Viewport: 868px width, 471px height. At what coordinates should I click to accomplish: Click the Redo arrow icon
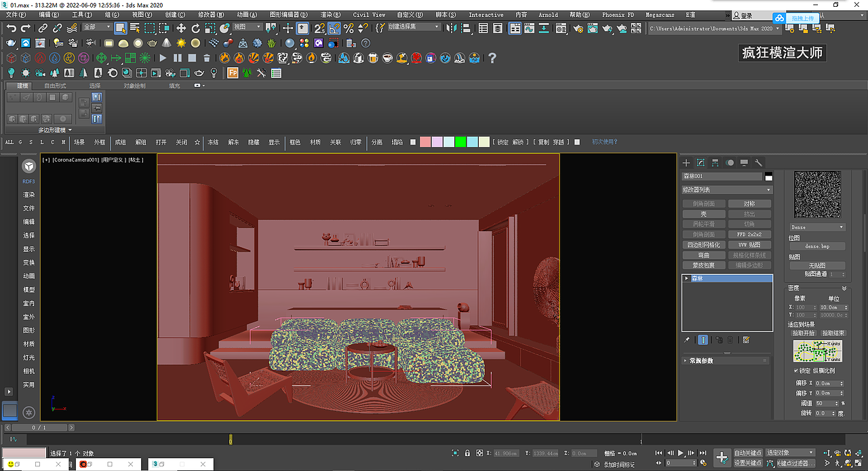(26, 28)
